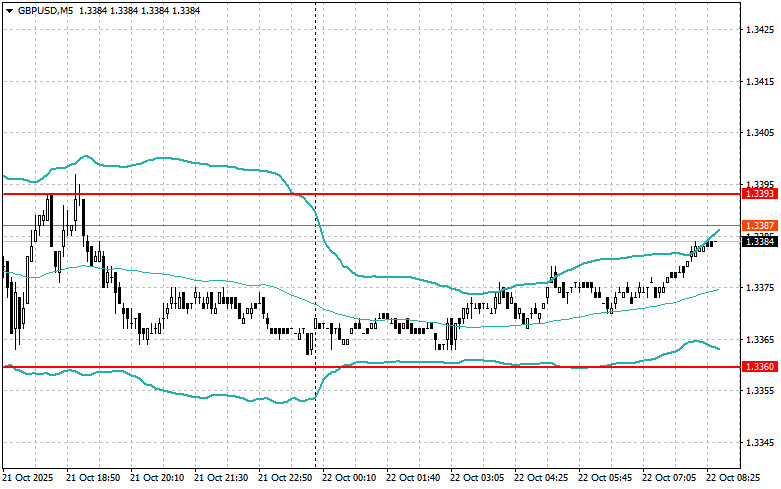Click the GBPUSD,M5 chart title text
This screenshot has height=489, width=781.
click(45, 10)
